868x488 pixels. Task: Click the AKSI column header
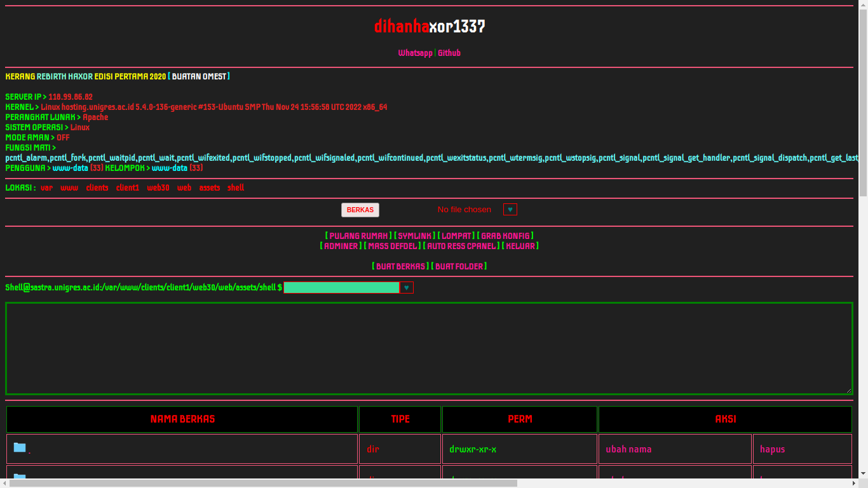[x=725, y=419]
